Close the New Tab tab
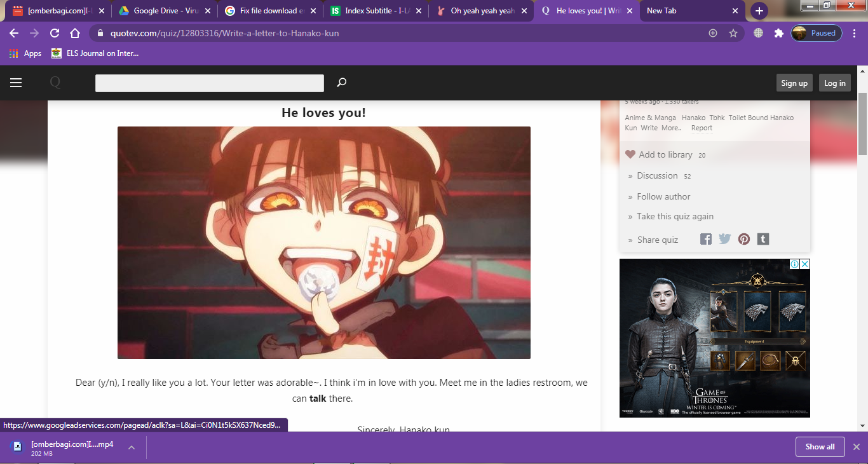The width and height of the screenshot is (868, 464). click(x=735, y=11)
